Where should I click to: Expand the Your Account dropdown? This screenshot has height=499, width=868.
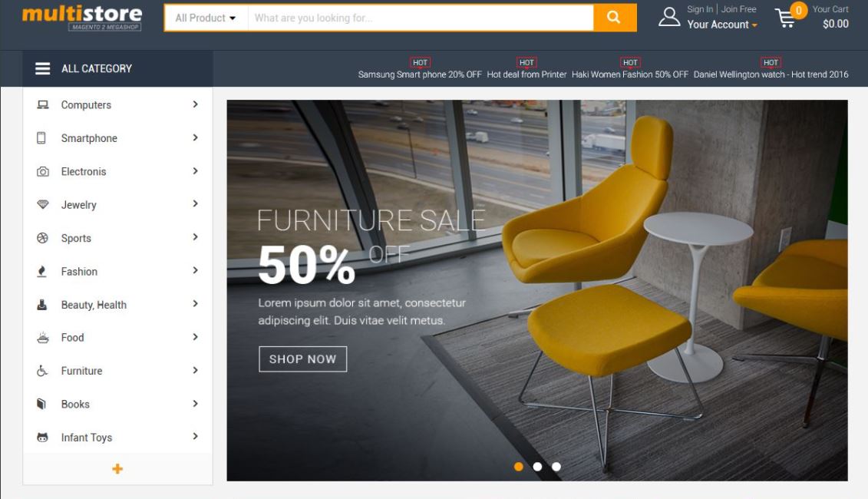point(722,25)
